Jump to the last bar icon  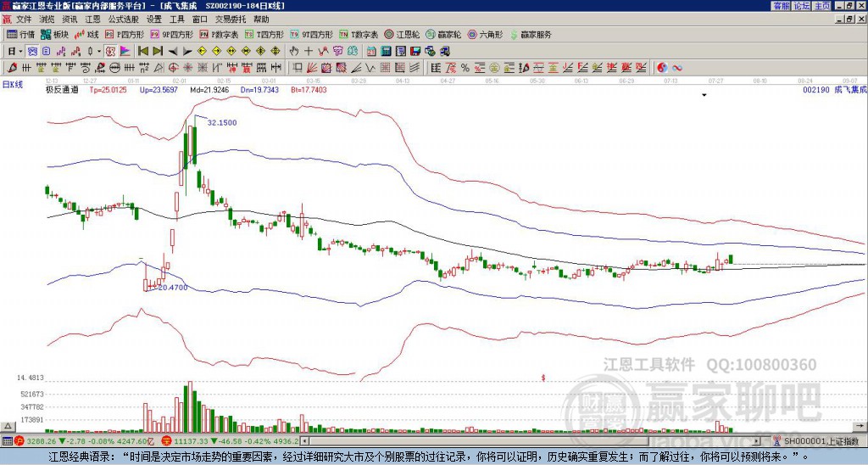(158, 52)
